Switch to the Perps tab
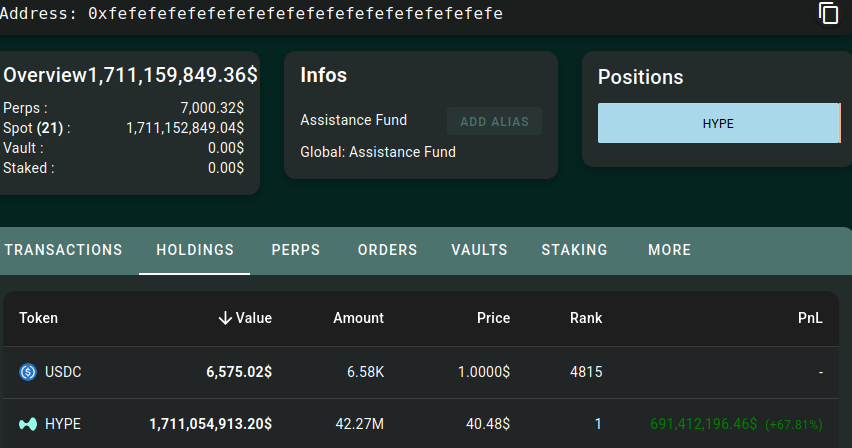The width and height of the screenshot is (852, 448). tap(296, 250)
